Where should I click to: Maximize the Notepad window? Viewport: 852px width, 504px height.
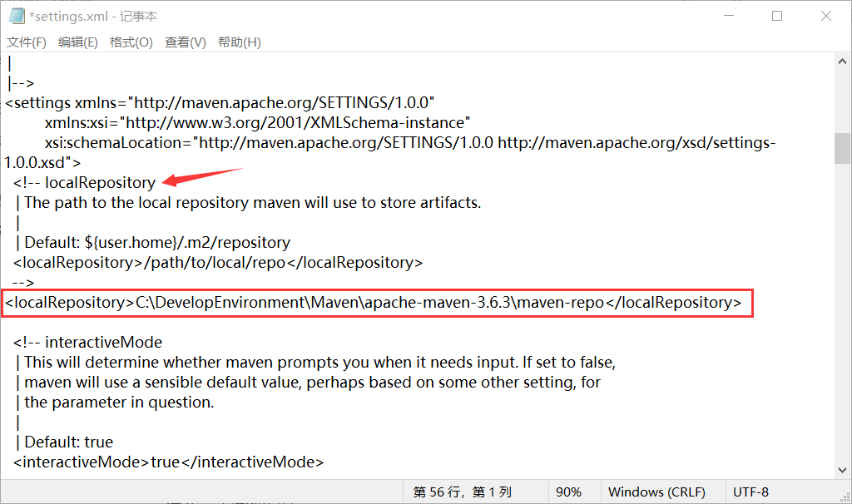click(777, 16)
